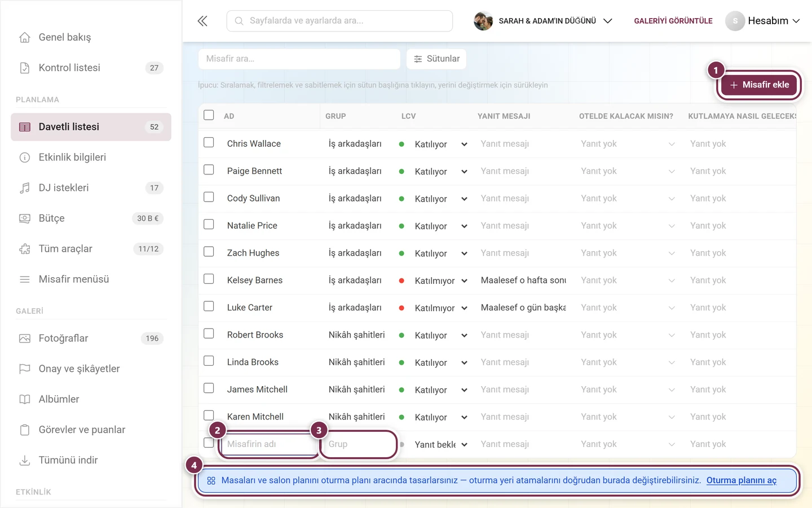Go to Etkinlik bilgileri page
The image size is (812, 508).
click(x=91, y=157)
